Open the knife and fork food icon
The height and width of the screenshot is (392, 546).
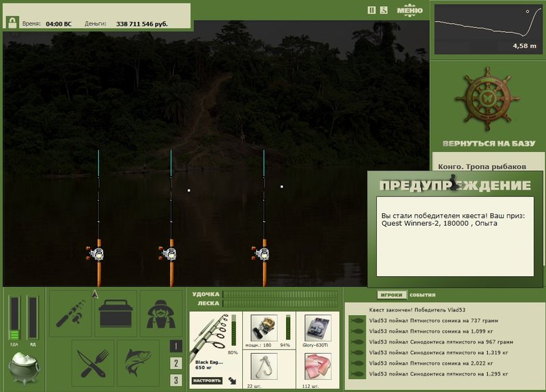(x=93, y=363)
